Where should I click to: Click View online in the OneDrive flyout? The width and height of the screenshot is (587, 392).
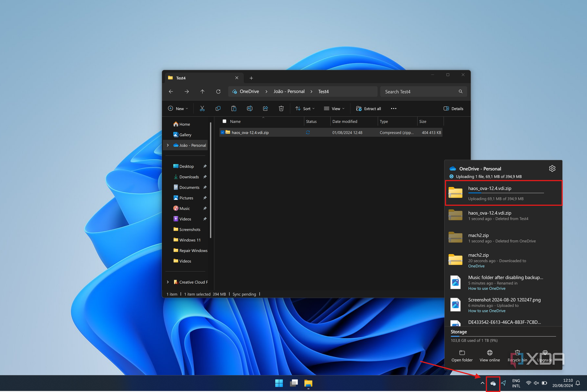tap(489, 356)
